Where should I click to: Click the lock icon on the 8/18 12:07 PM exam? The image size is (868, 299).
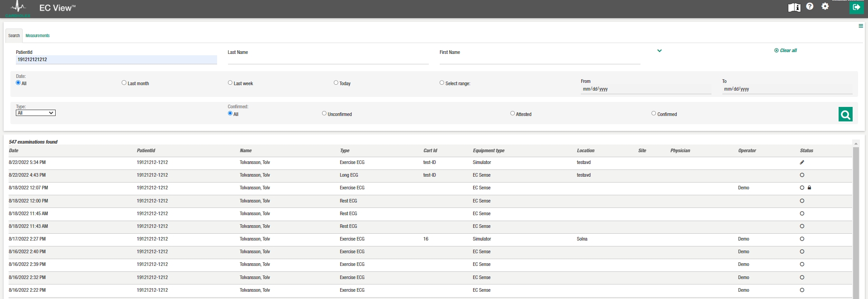coord(809,188)
